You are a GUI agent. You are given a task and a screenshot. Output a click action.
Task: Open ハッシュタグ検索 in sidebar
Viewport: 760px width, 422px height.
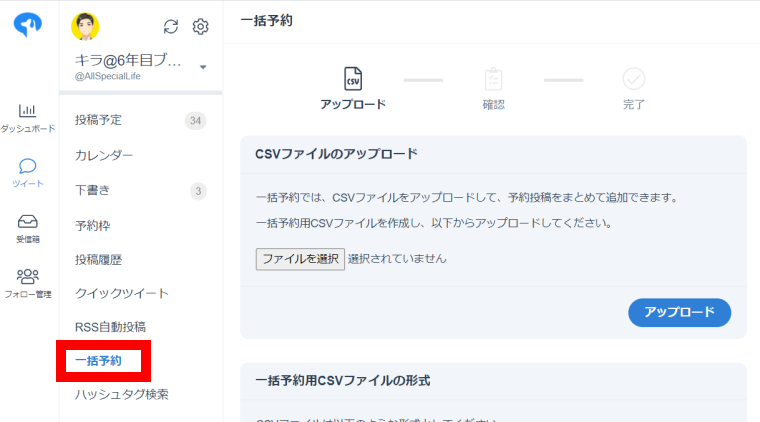click(122, 394)
